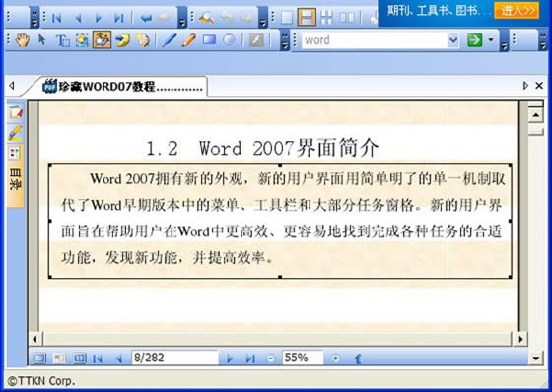Select the 珍藏WORD07教程 document tab

(122, 86)
